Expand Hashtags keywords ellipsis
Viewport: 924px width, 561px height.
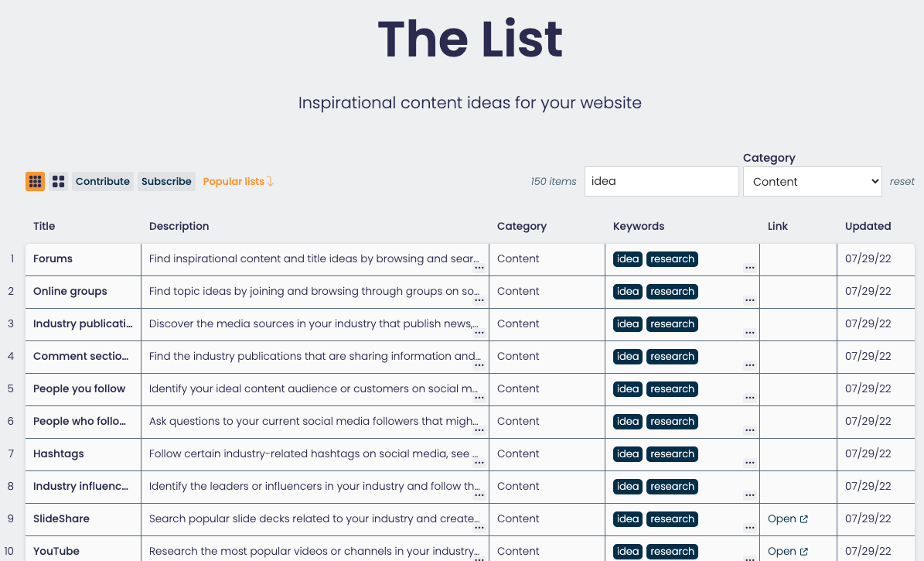(x=749, y=463)
